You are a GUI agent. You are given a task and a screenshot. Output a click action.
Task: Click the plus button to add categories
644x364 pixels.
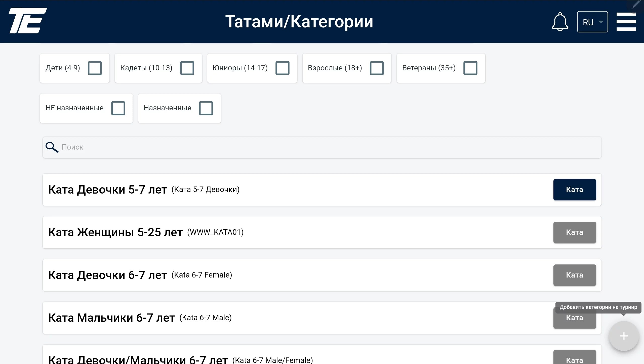pyautogui.click(x=624, y=336)
